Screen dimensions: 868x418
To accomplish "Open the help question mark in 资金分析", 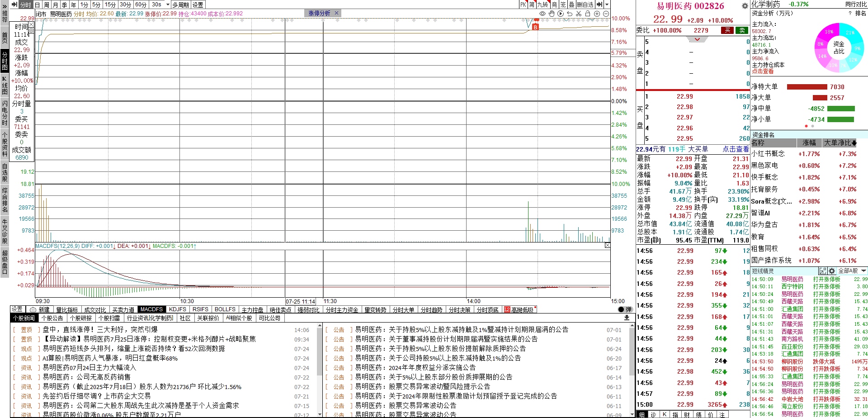I will 850,14.
